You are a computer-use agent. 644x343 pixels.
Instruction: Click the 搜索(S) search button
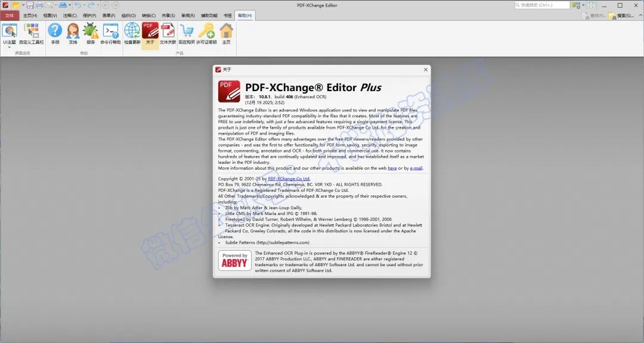tap(621, 15)
